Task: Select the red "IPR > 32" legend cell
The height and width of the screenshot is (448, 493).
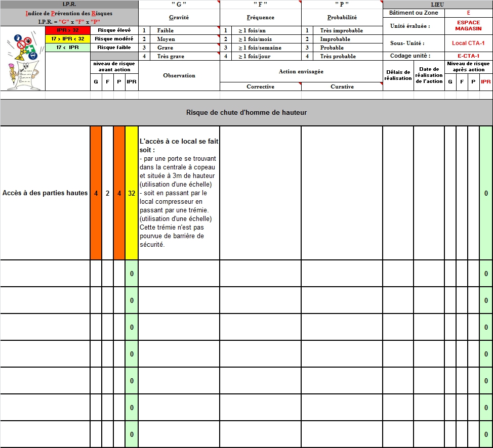Action: pyautogui.click(x=67, y=30)
